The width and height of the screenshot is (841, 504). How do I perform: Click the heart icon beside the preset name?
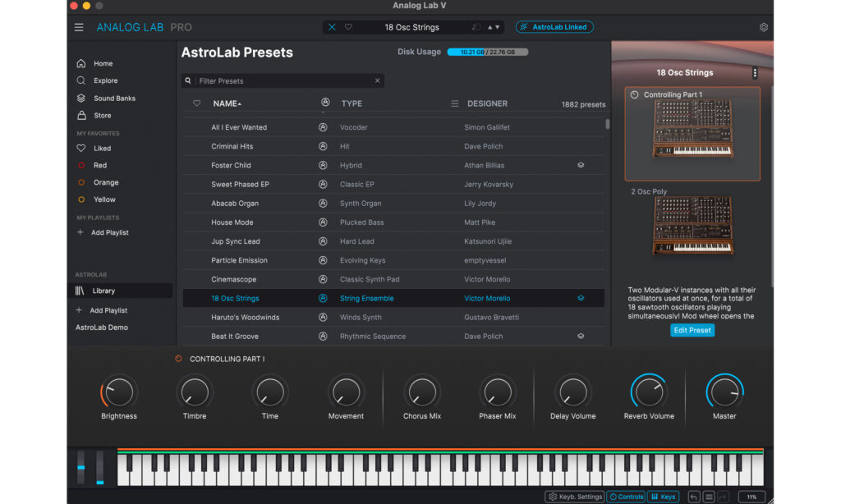pyautogui.click(x=348, y=27)
